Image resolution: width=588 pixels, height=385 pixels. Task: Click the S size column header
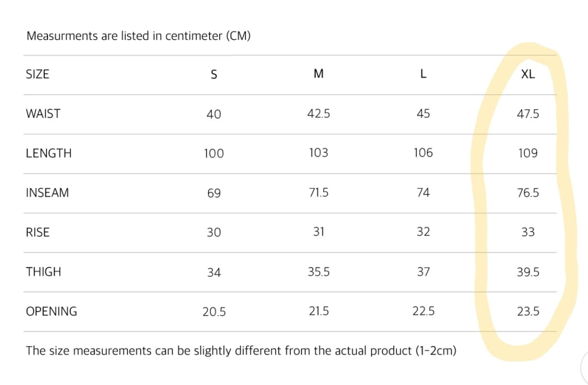click(213, 75)
